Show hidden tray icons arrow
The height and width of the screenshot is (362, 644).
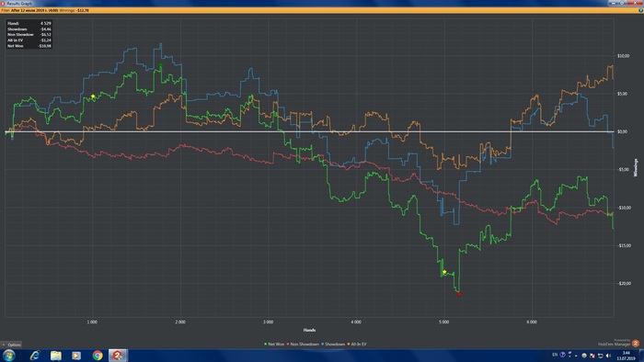(576, 356)
